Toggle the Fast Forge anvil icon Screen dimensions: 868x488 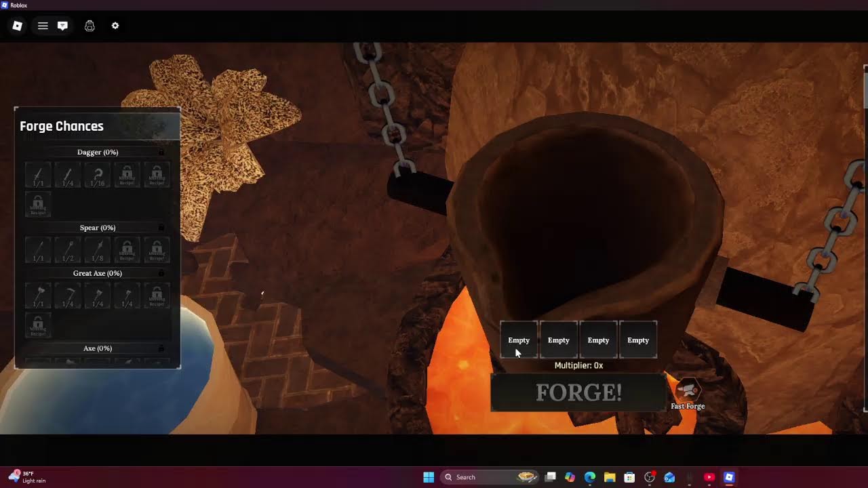point(688,390)
